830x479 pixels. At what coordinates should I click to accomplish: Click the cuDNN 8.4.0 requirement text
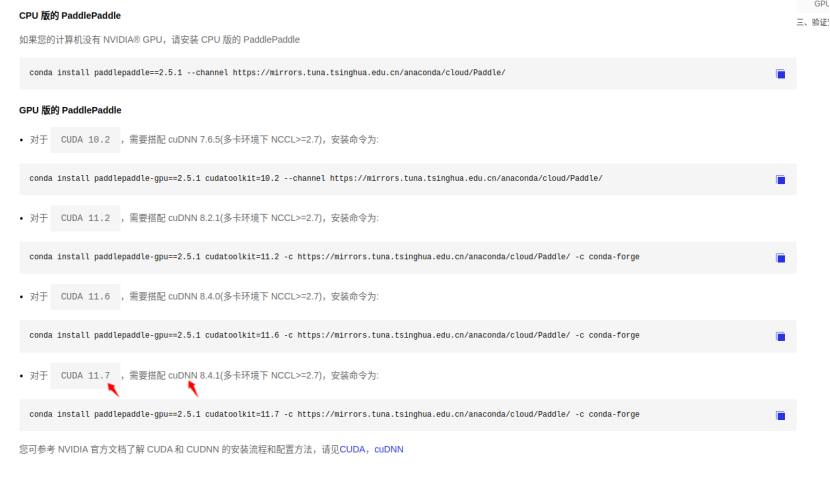254,296
